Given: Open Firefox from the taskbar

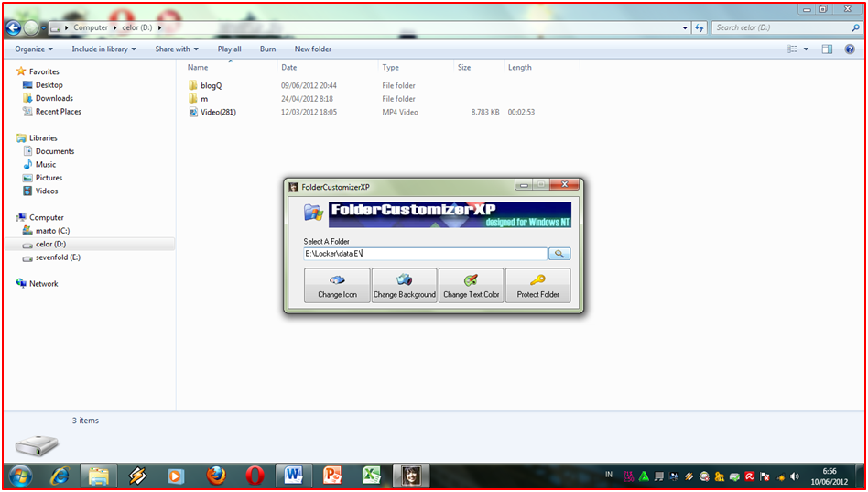Looking at the screenshot, I should (216, 476).
